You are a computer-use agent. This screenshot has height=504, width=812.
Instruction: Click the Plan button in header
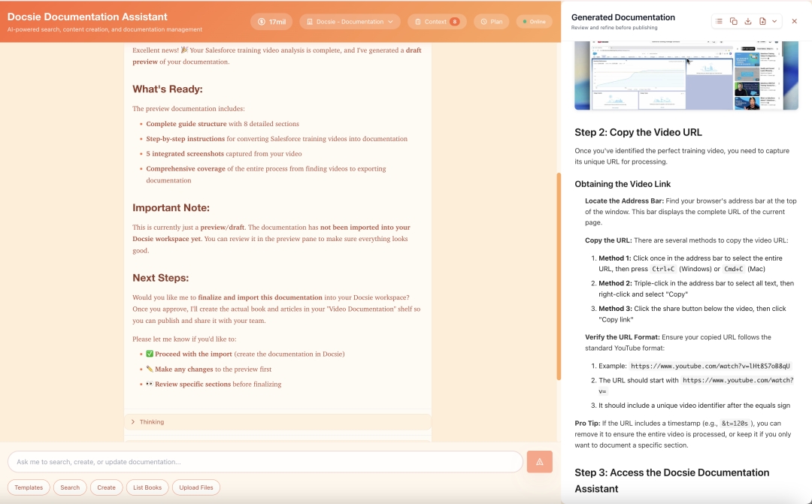coord(491,22)
